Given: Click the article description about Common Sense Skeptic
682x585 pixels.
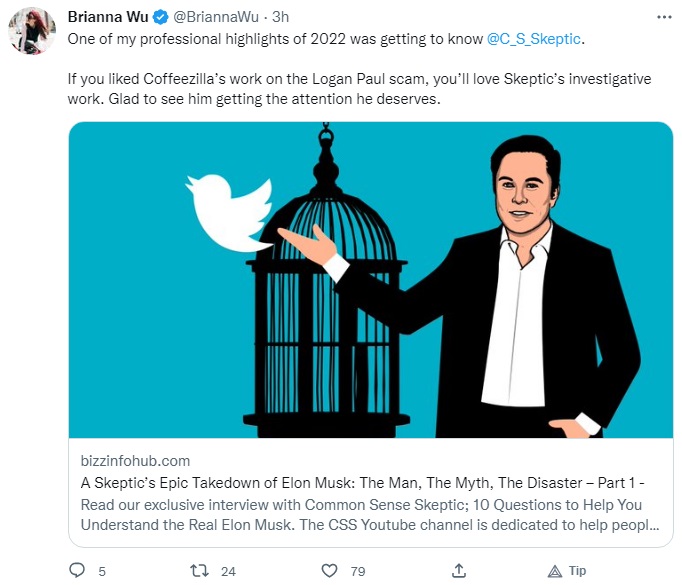Looking at the screenshot, I should [370, 515].
